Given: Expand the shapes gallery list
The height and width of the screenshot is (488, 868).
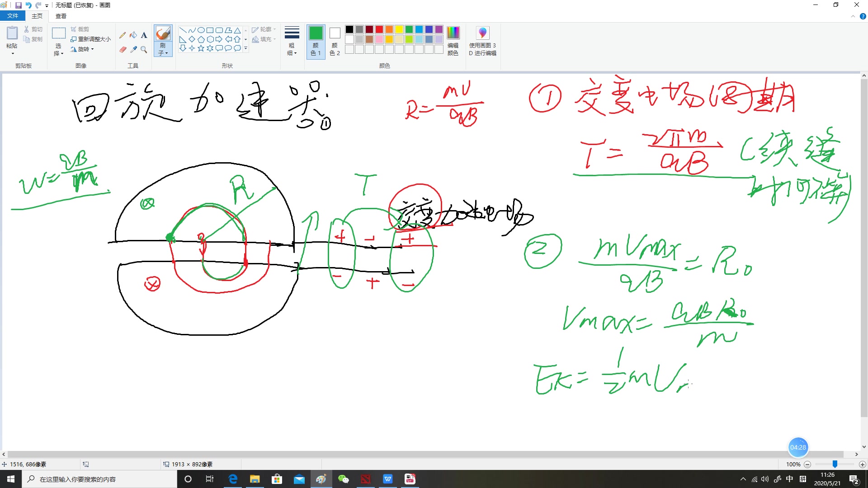Looking at the screenshot, I should 246,48.
